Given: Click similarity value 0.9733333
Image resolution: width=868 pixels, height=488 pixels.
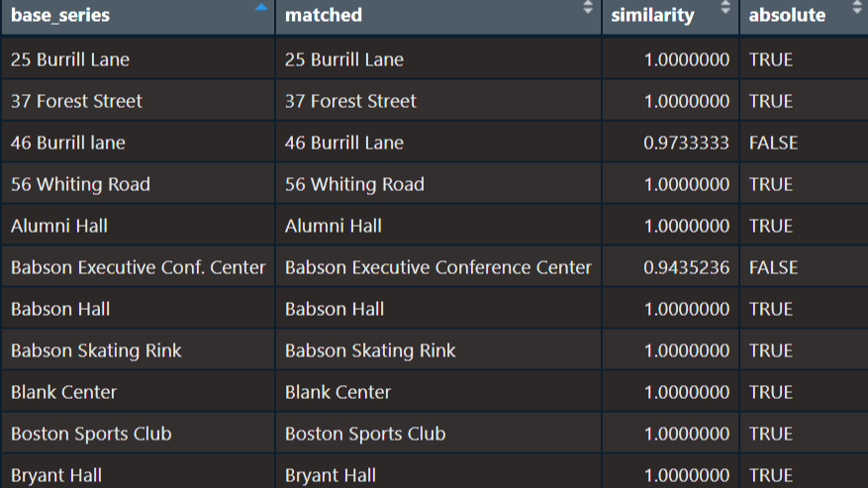Looking at the screenshot, I should 686,143.
